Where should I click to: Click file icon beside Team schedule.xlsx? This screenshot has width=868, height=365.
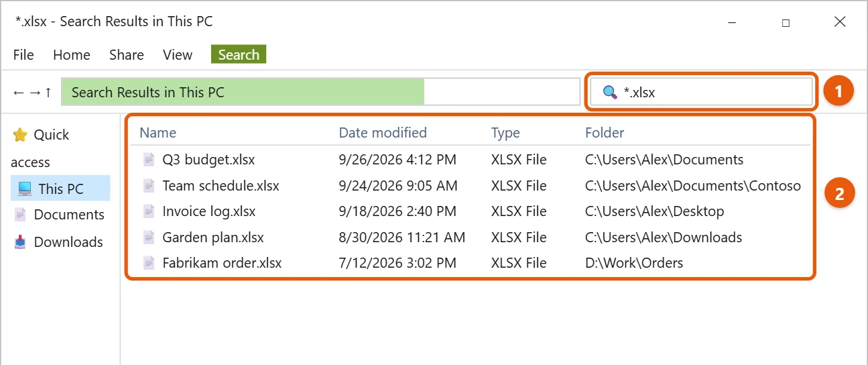pyautogui.click(x=149, y=186)
